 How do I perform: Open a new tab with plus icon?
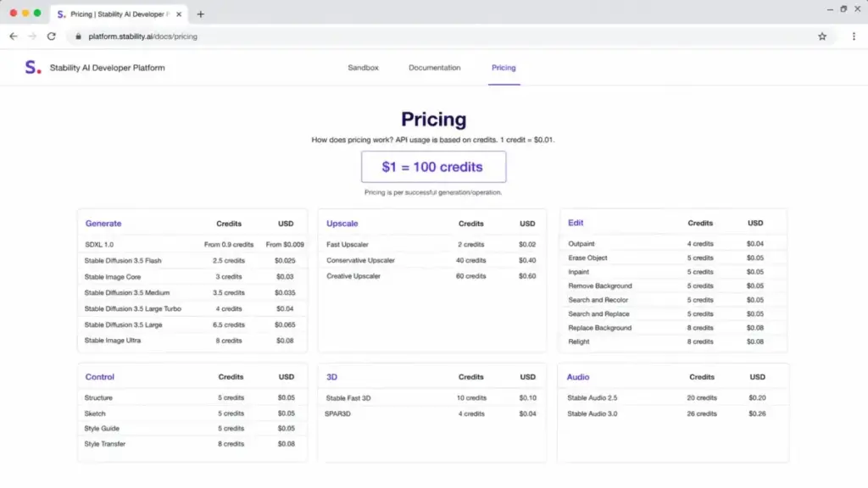pos(200,14)
